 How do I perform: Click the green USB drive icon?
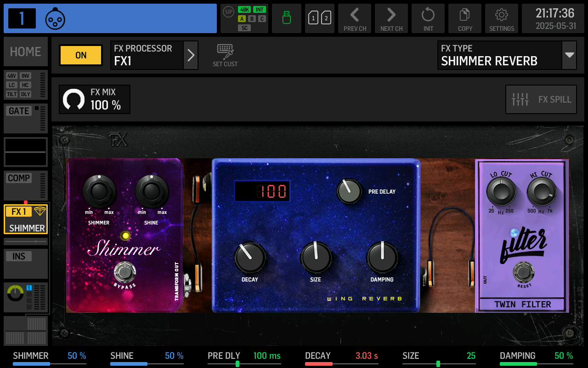tap(286, 18)
